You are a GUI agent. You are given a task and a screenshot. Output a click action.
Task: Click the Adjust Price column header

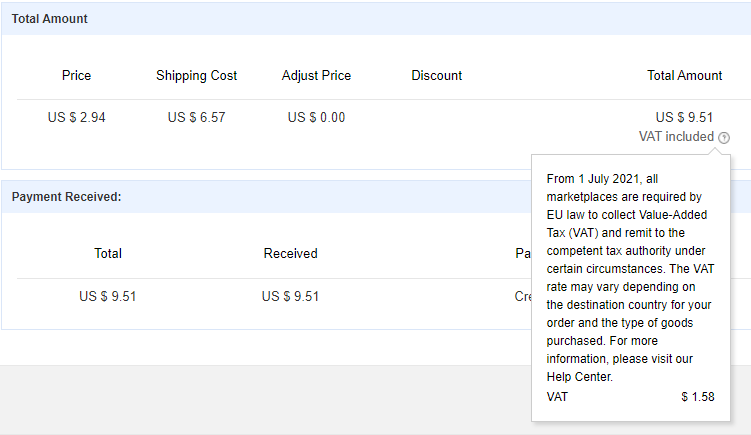[316, 75]
